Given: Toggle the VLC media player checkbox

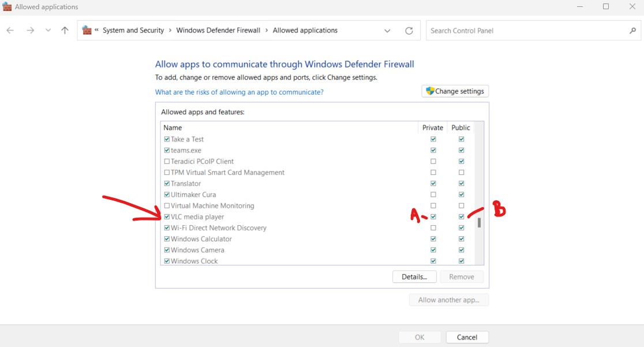Looking at the screenshot, I should coord(167,217).
